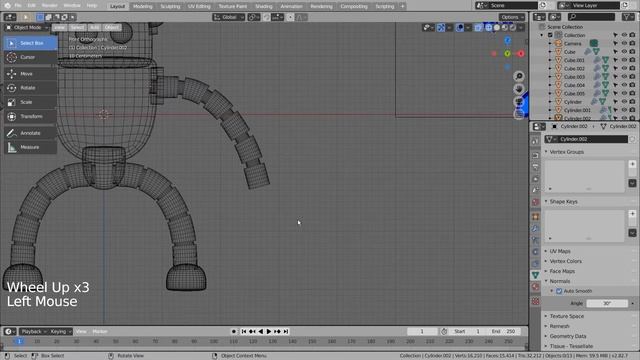Hide Camera in viewport via eye icon
The height and width of the screenshot is (360, 640).
[x=624, y=43]
